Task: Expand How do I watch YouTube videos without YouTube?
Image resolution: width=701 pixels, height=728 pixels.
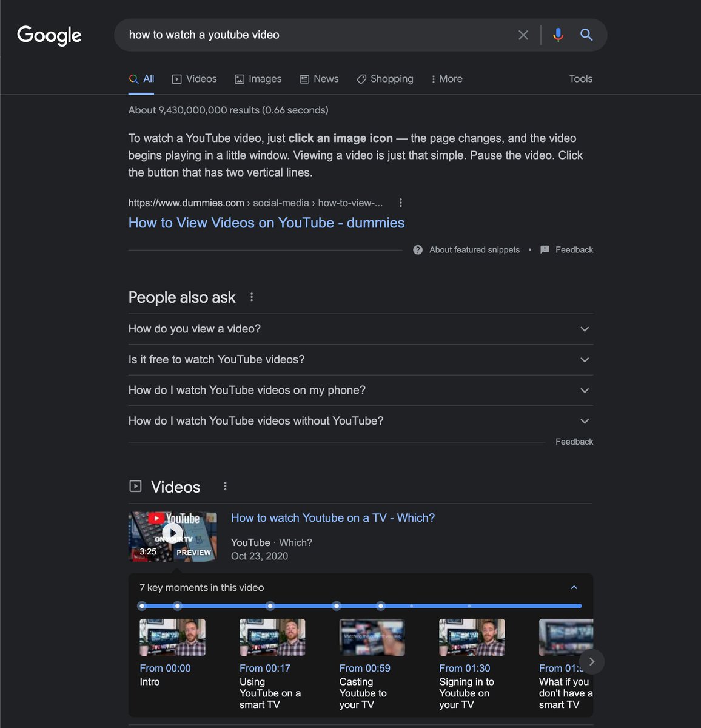Action: (360, 421)
